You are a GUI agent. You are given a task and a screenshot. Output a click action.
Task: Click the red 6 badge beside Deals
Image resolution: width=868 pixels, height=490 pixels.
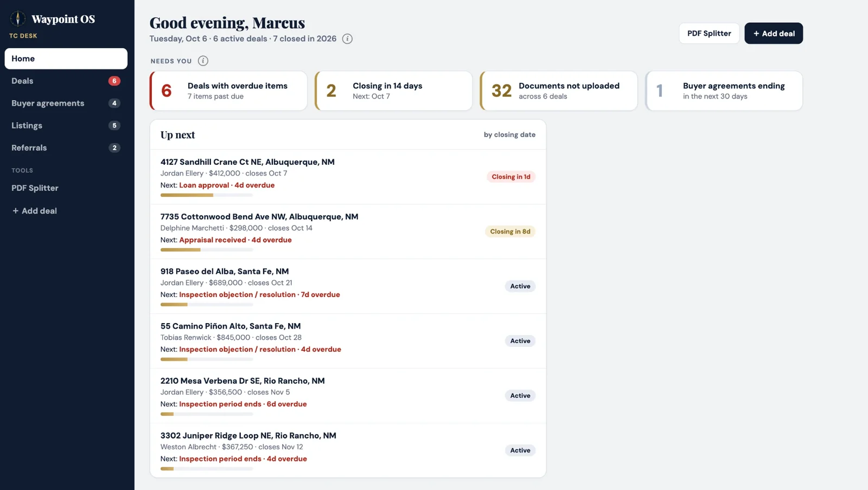[x=114, y=81]
